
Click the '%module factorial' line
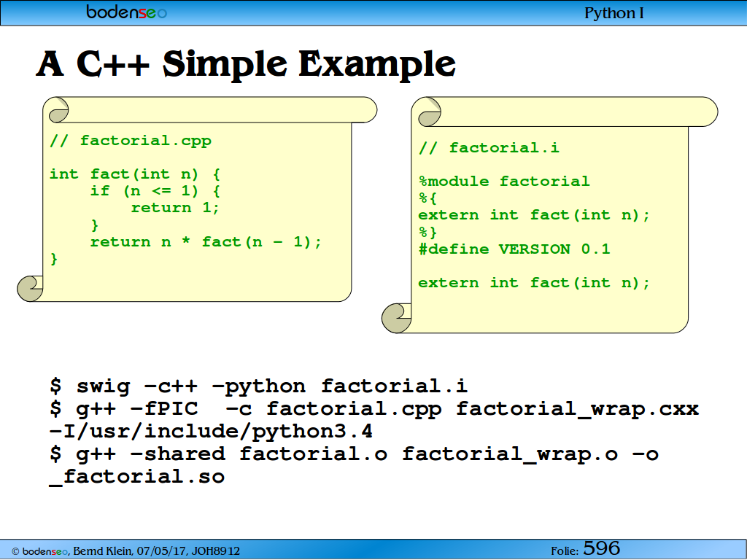click(x=504, y=182)
